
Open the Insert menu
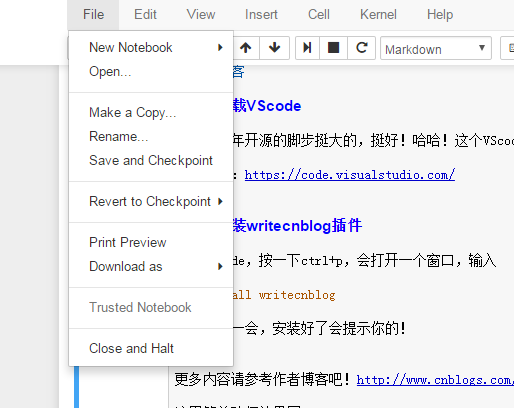click(x=261, y=15)
